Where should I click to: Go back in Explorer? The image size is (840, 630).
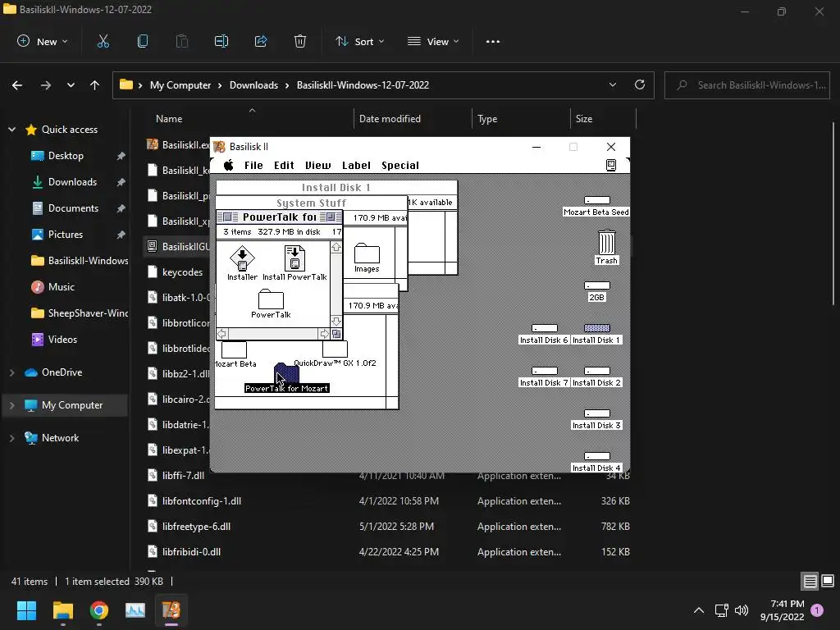(x=17, y=85)
